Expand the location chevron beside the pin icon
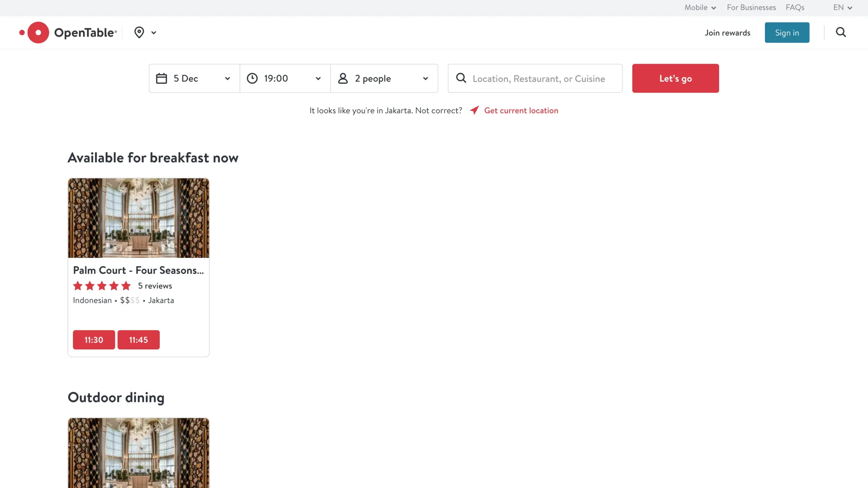The image size is (868, 488). tap(154, 32)
